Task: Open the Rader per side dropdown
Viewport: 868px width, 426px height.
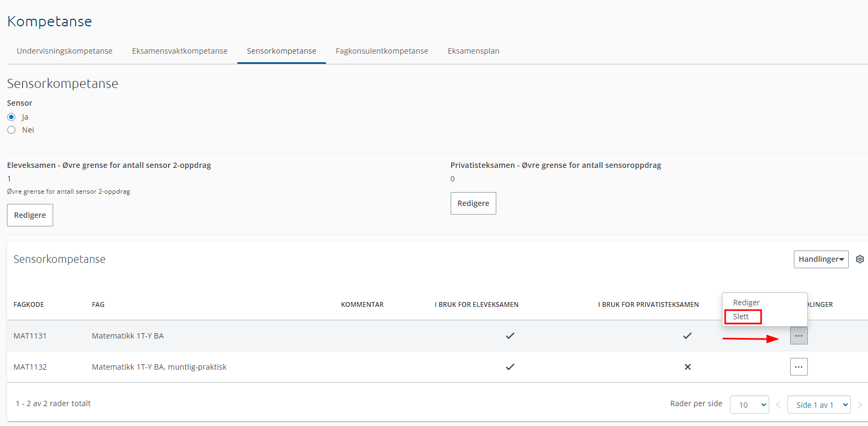Action: pos(749,405)
